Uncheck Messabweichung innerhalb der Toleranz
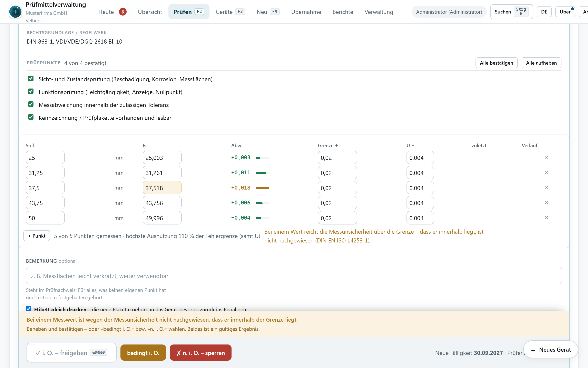 pos(31,104)
